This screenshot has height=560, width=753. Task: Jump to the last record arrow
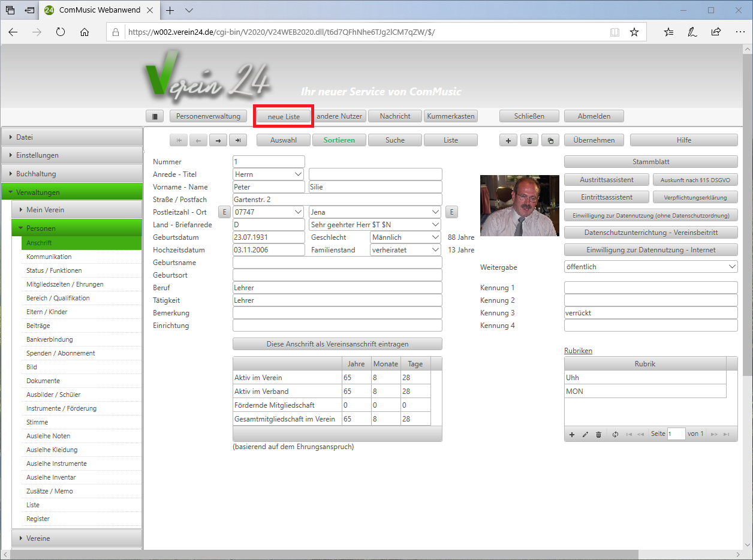pos(238,140)
